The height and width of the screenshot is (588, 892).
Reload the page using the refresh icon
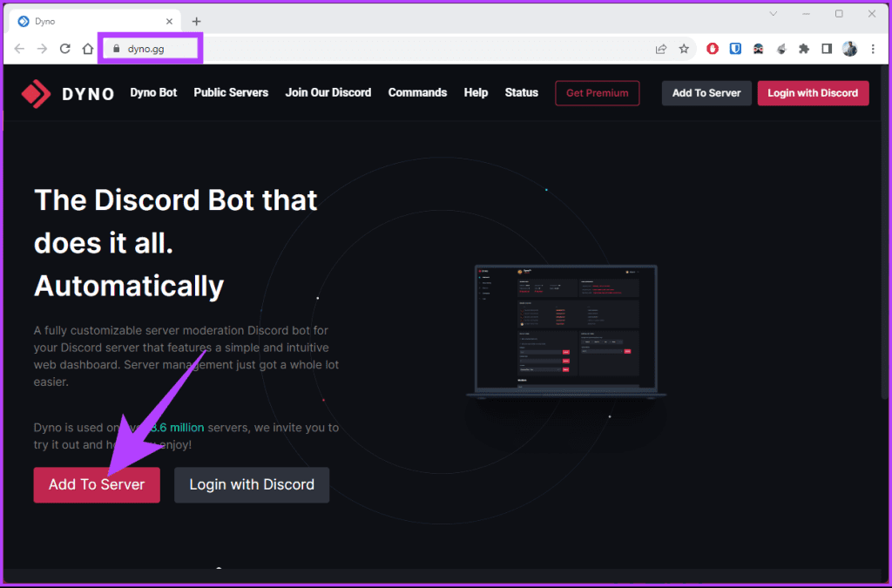pyautogui.click(x=64, y=50)
